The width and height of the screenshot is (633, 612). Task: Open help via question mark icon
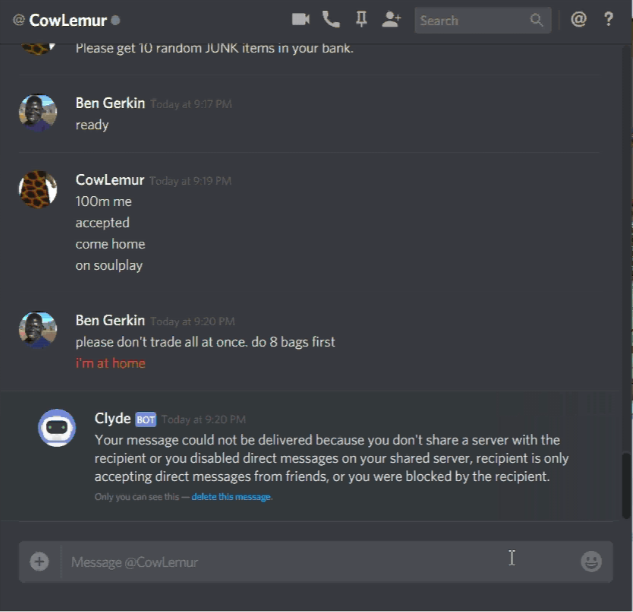click(608, 19)
